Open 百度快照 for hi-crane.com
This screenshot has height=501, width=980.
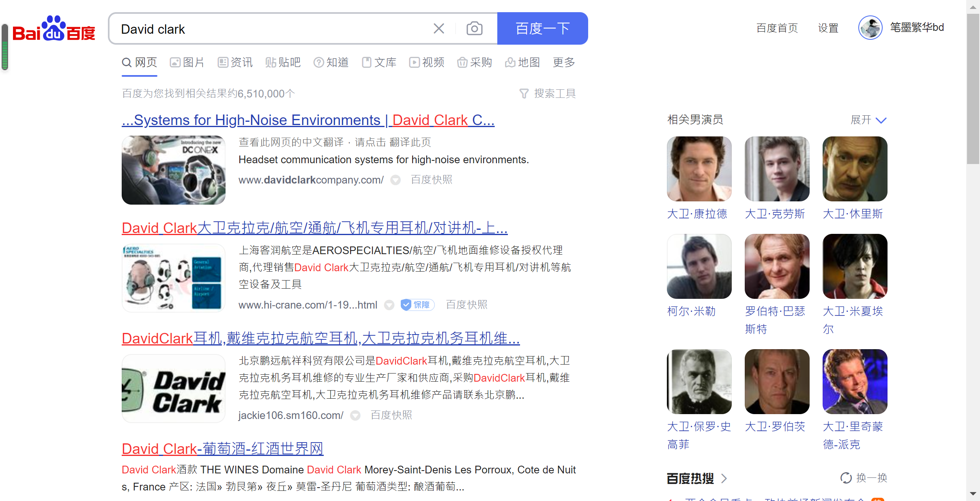click(466, 304)
